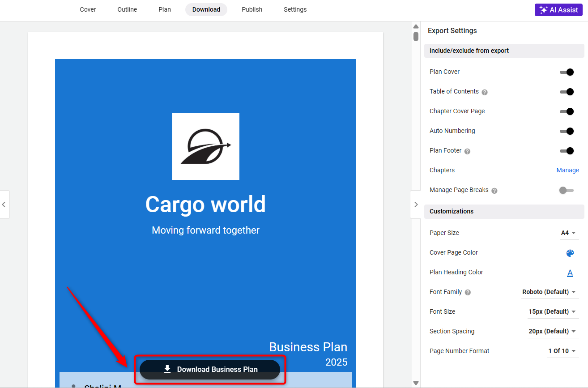
Task: Click the Font Family help icon
Action: coord(468,293)
